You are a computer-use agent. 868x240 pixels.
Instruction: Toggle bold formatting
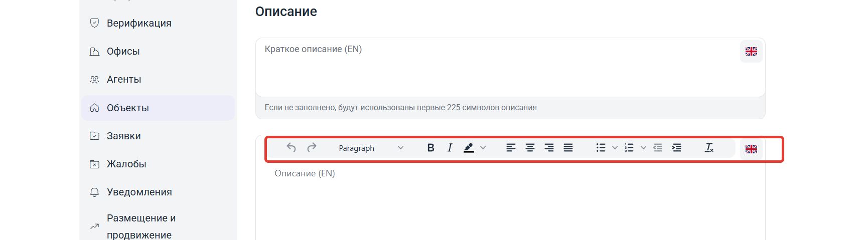point(430,148)
